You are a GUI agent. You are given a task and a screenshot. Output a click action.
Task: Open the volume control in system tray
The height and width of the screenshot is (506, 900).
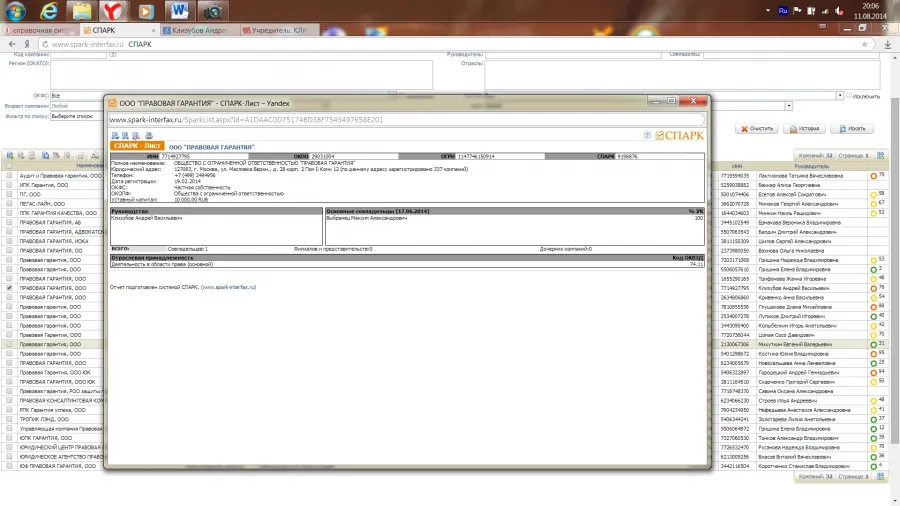click(839, 11)
